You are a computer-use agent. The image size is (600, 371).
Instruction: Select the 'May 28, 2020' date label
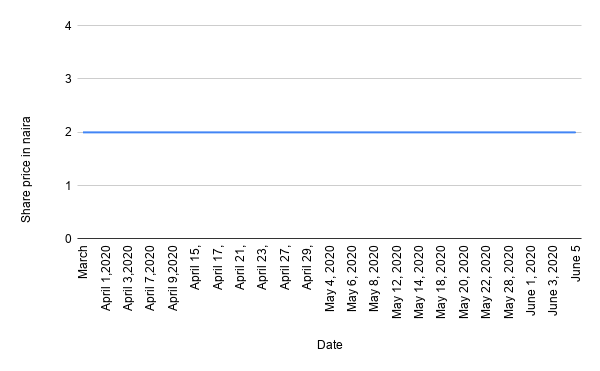click(x=508, y=282)
